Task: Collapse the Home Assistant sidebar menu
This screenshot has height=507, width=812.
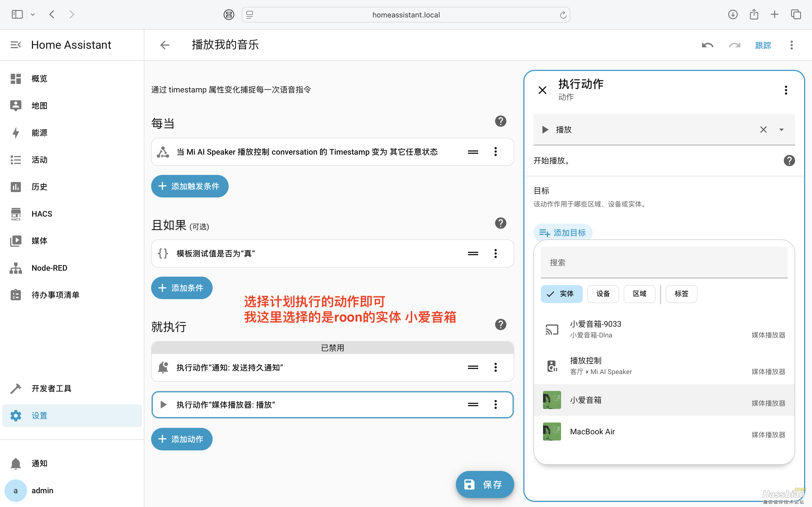Action: 16,45
